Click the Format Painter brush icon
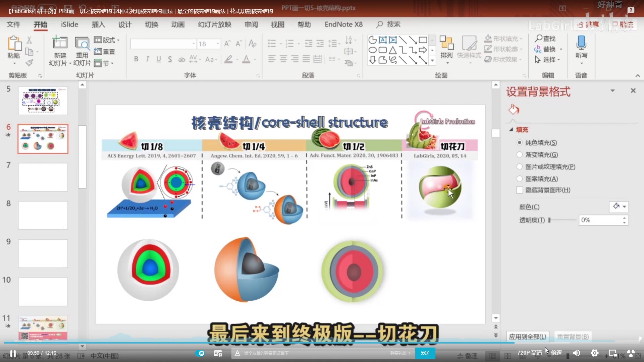 pyautogui.click(x=30, y=62)
